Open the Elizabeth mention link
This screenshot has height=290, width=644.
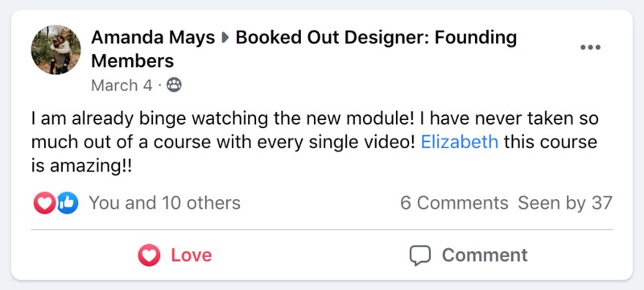[460, 142]
